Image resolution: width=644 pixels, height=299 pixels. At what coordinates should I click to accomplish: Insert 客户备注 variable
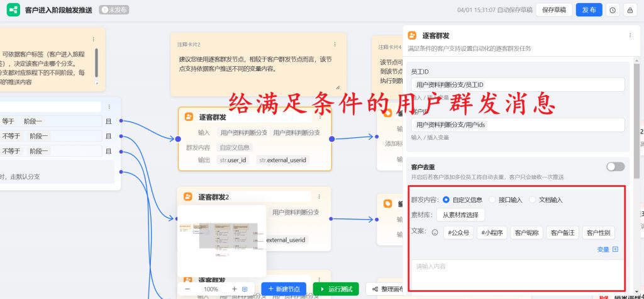point(563,232)
